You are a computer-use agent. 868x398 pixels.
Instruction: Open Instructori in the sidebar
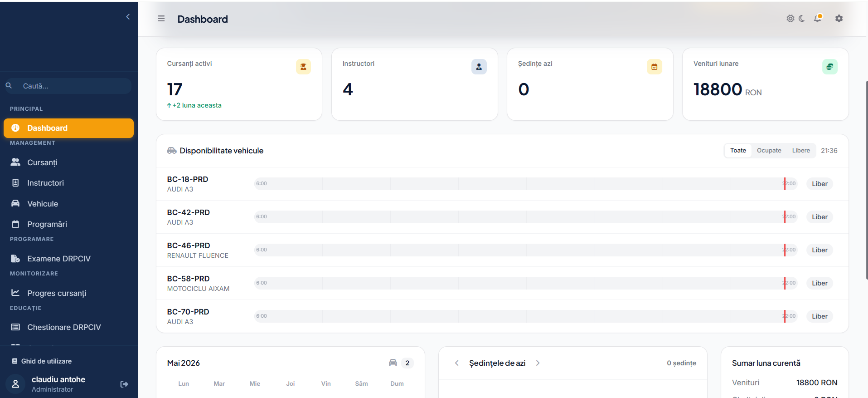68,183
